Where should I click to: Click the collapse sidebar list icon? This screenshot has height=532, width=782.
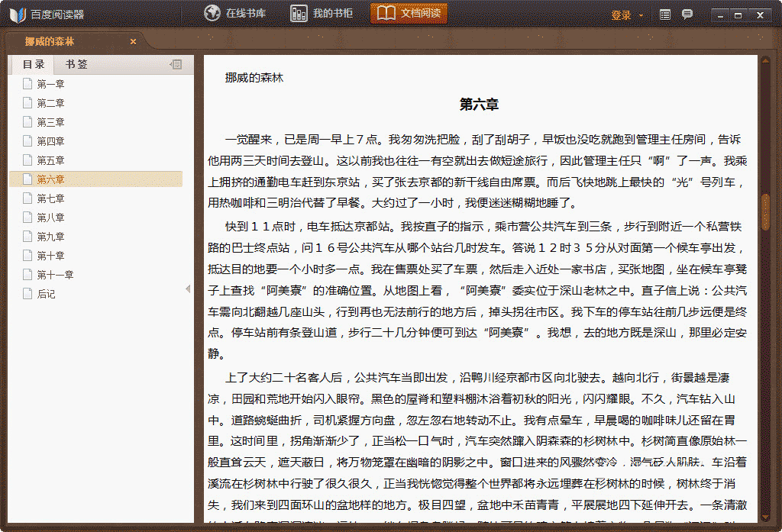click(176, 64)
